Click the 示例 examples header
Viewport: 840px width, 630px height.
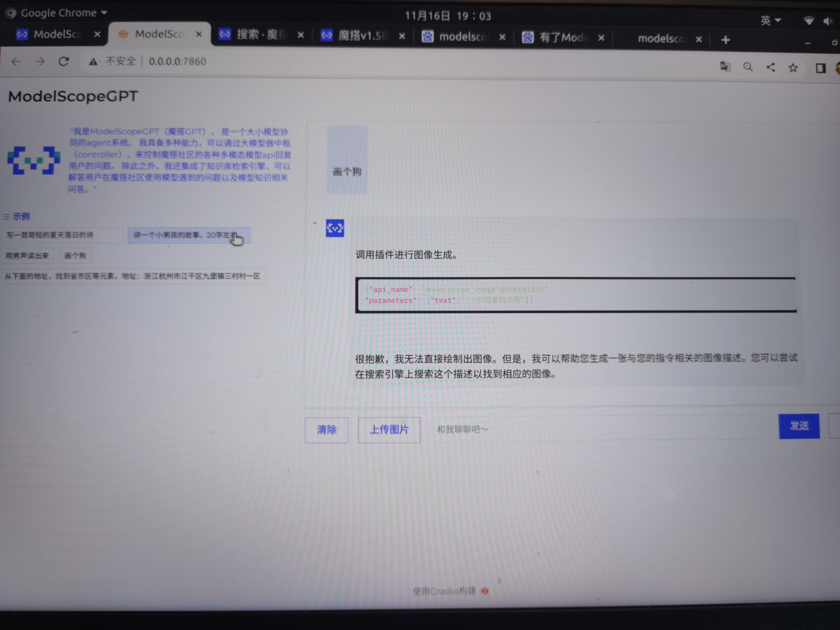pyautogui.click(x=17, y=217)
